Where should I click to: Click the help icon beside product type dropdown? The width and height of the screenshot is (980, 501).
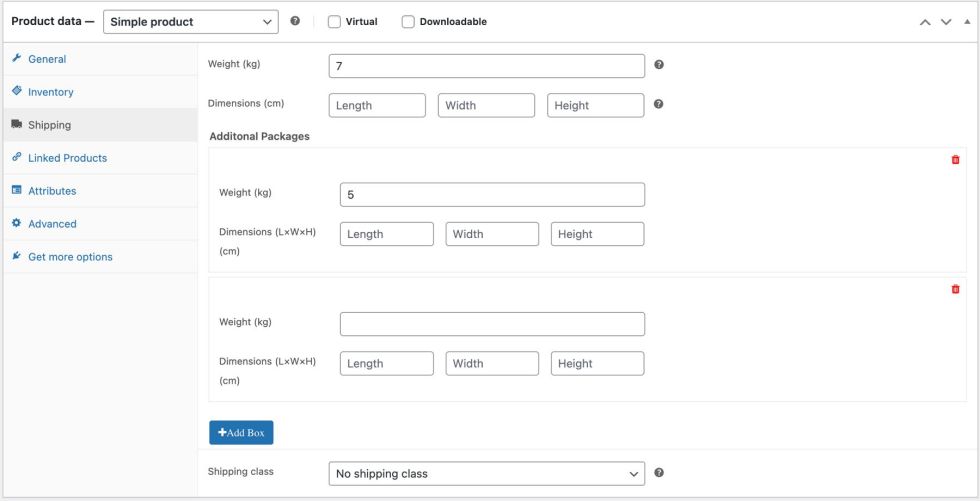coord(295,21)
